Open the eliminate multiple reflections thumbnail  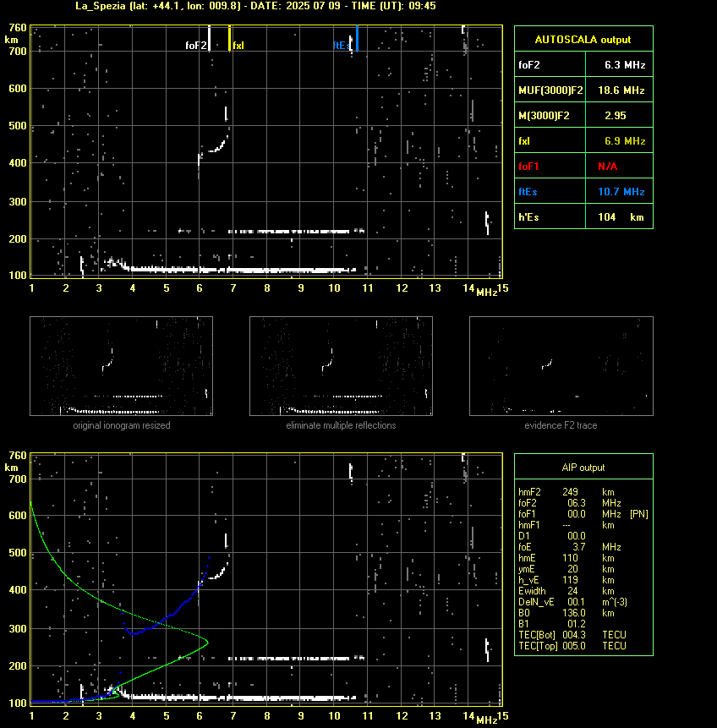point(341,366)
